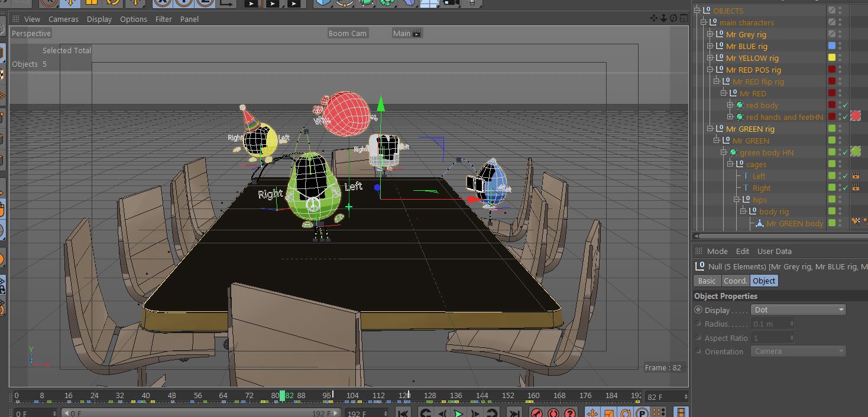Switch to the Coord. tab
Screen dimensions: 868x417
click(735, 281)
